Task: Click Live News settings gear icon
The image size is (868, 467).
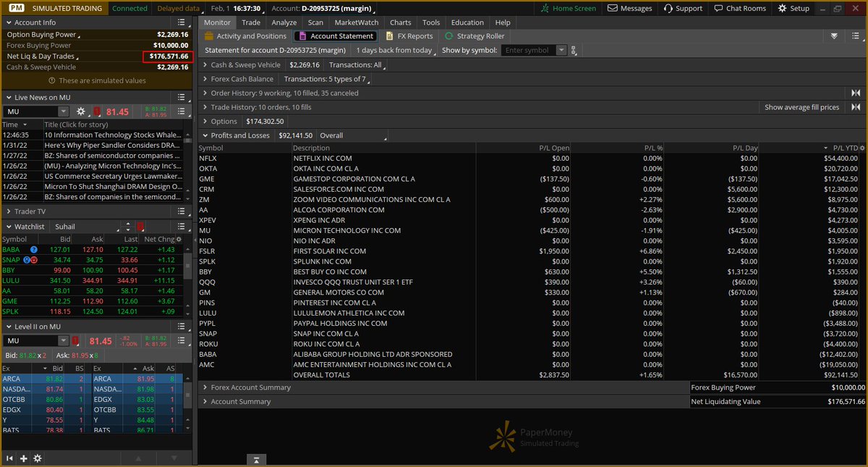Action: [81, 112]
